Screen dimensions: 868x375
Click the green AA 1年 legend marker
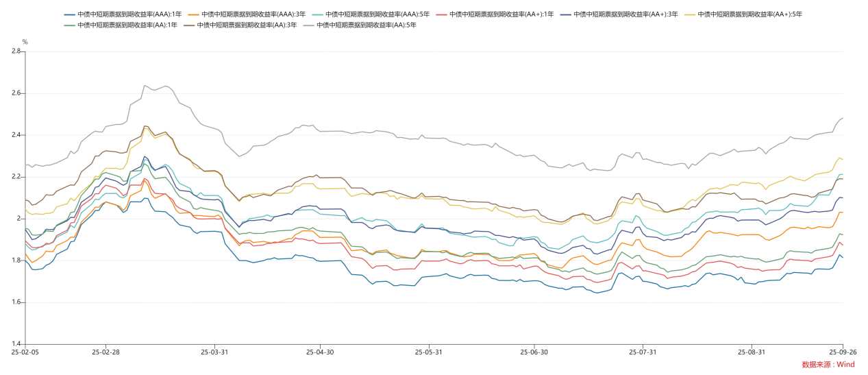70,25
